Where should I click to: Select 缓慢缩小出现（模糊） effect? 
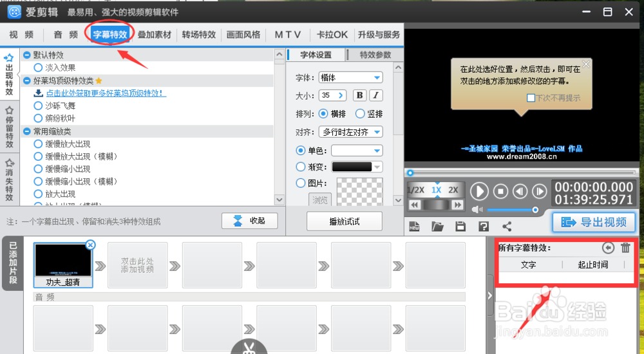38,181
